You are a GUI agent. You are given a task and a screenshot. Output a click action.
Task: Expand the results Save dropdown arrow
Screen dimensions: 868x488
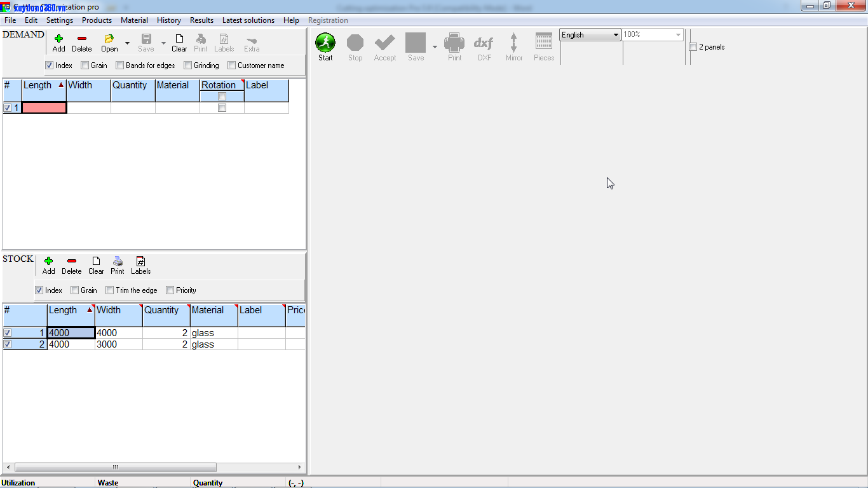(x=435, y=47)
